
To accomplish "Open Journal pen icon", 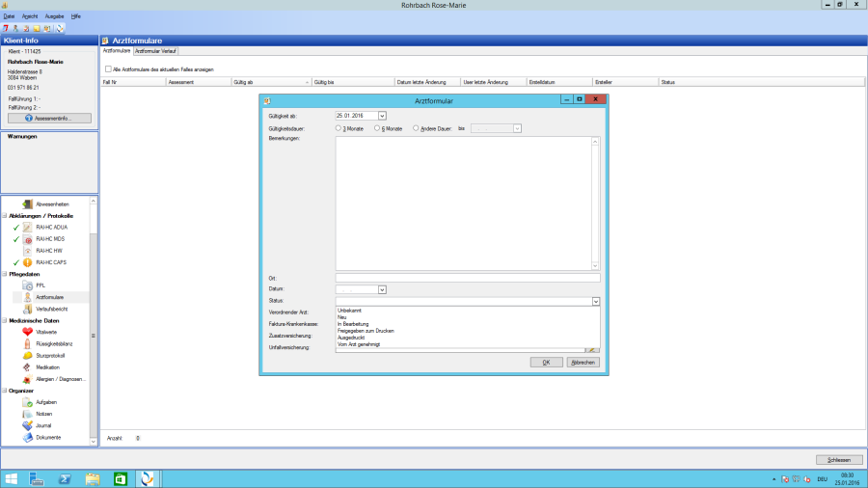I will click(x=27, y=425).
